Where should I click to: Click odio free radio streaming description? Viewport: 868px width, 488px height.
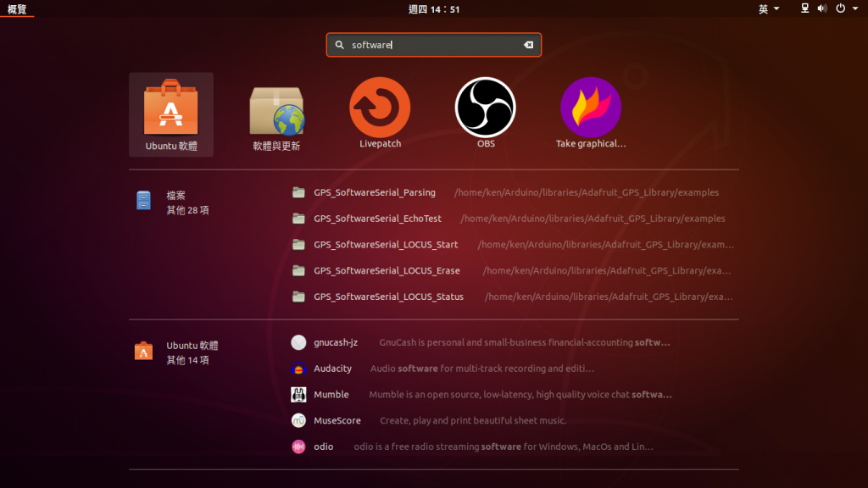[504, 446]
